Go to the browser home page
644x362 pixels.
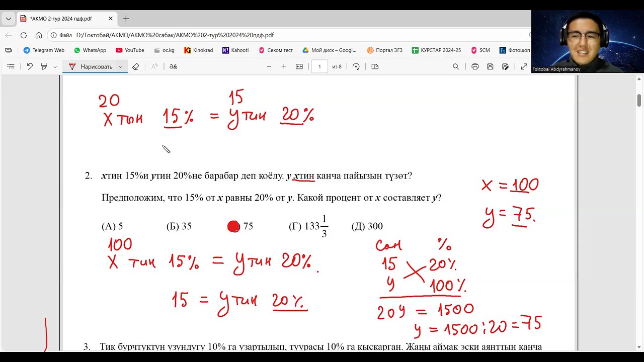(39, 35)
